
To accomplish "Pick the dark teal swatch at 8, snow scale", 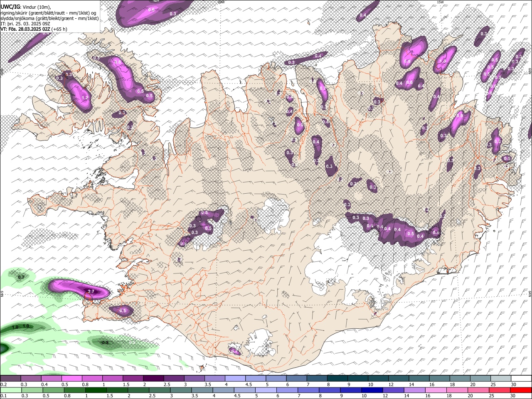I will coord(337,378).
